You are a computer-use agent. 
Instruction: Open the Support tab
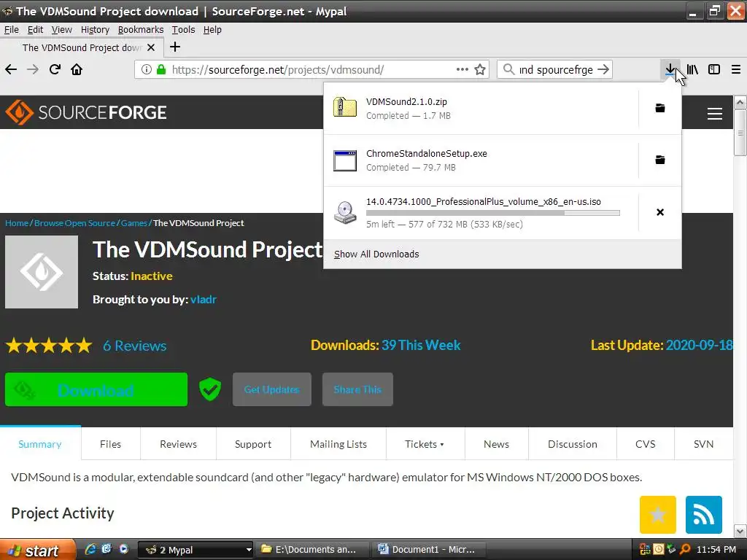253,444
